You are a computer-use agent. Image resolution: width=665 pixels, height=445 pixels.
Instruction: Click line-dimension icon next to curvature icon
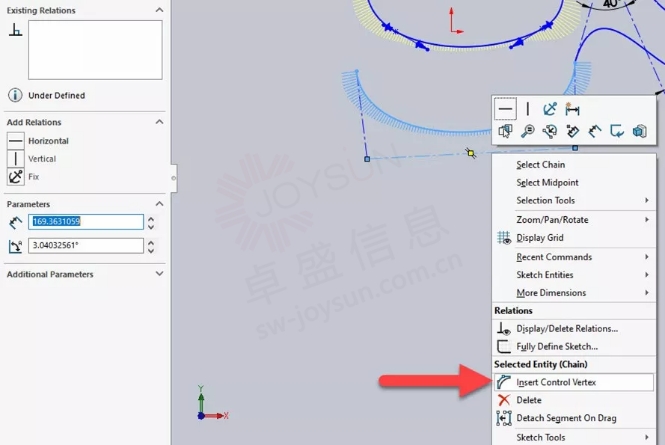tap(595, 131)
